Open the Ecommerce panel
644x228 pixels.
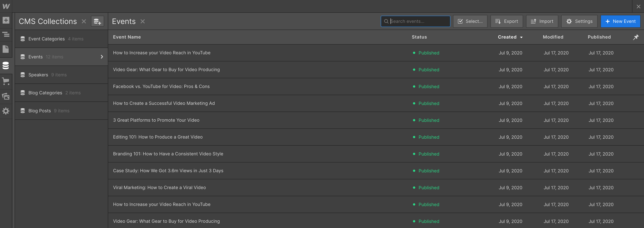pyautogui.click(x=6, y=81)
